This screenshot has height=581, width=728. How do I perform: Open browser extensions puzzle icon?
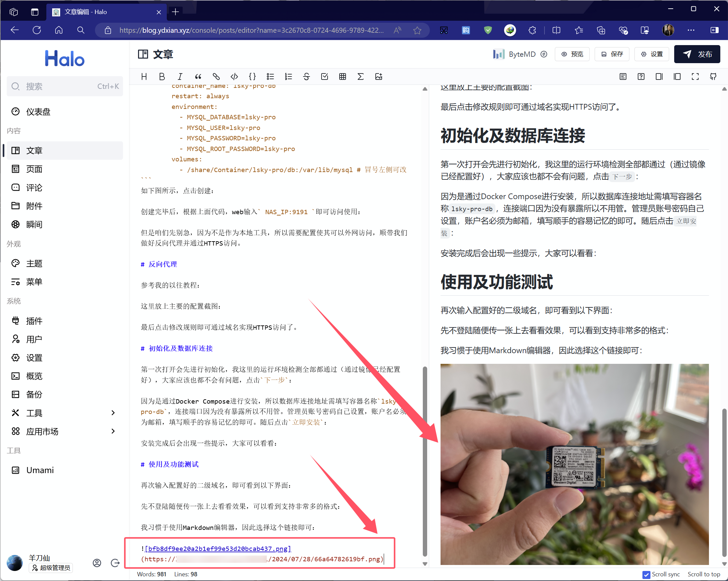532,30
